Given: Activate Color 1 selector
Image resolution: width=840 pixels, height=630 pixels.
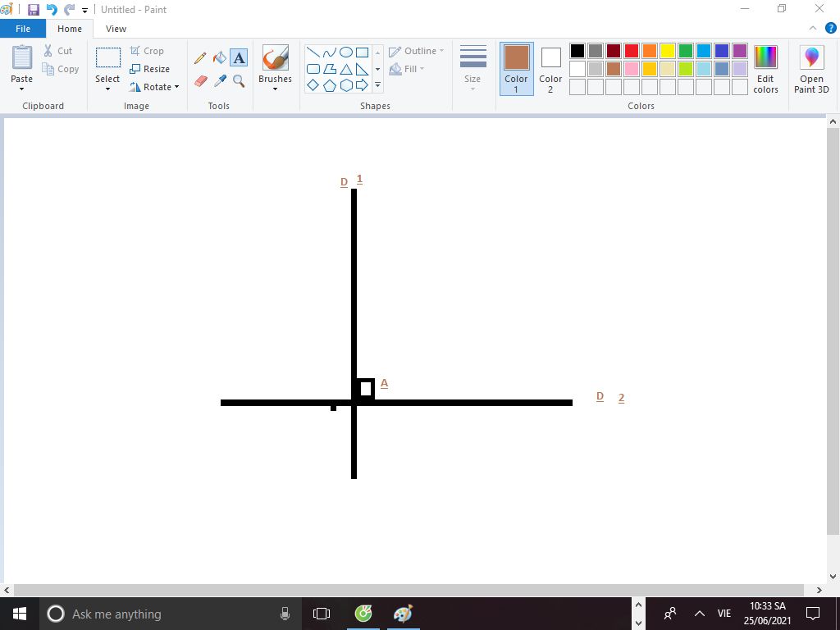Looking at the screenshot, I should tap(517, 69).
